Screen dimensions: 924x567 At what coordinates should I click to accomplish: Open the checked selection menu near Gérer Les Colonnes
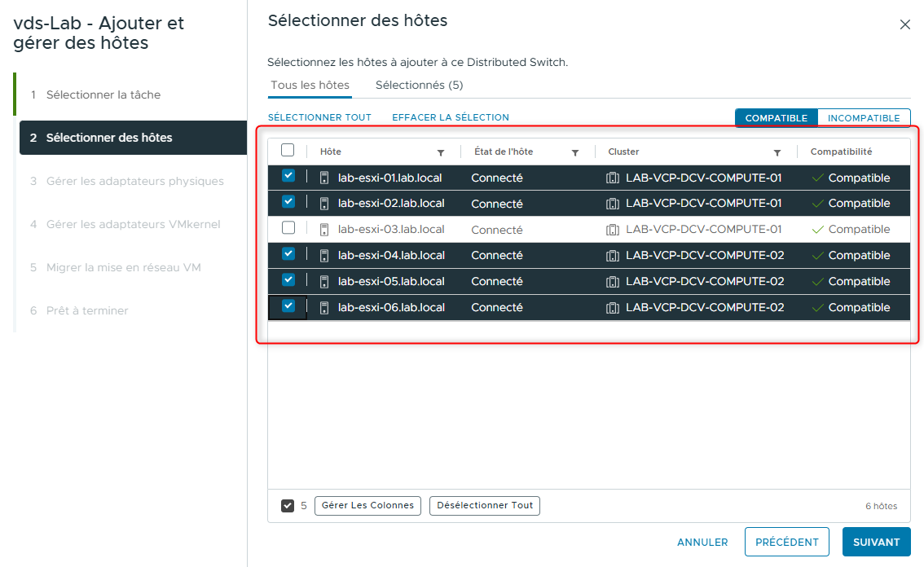click(x=288, y=505)
